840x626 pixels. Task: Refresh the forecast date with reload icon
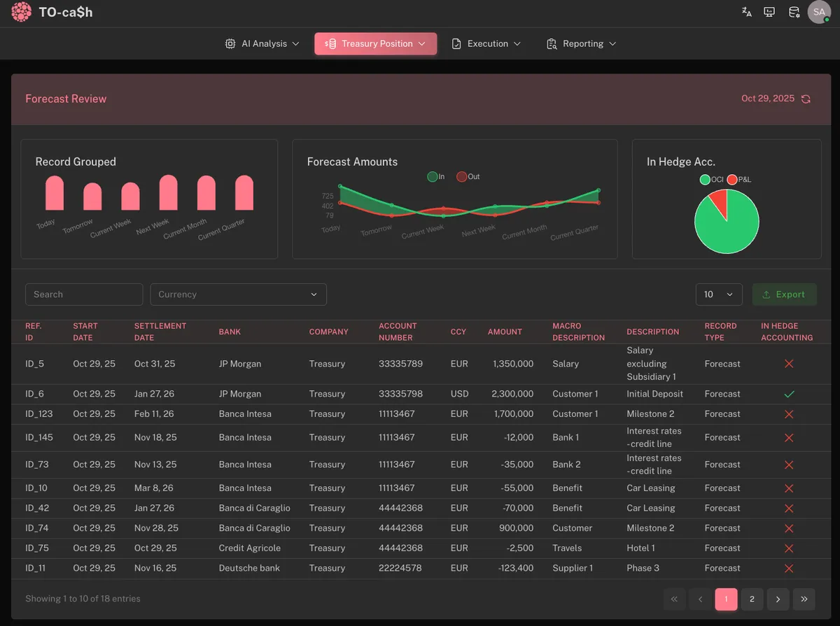[806, 99]
